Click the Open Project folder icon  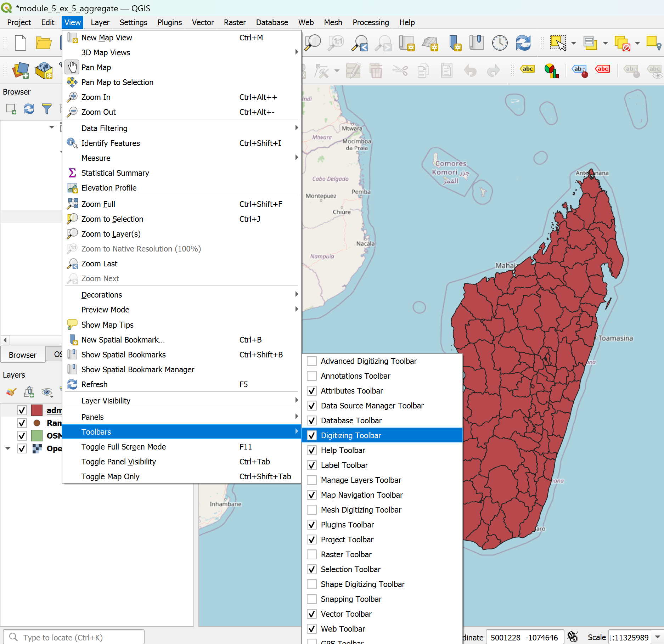coord(44,43)
